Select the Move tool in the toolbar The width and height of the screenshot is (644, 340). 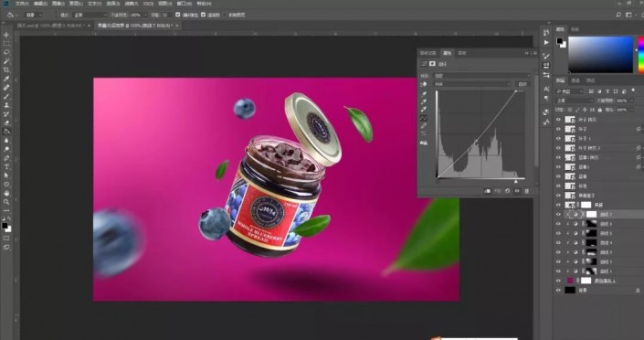click(x=6, y=35)
